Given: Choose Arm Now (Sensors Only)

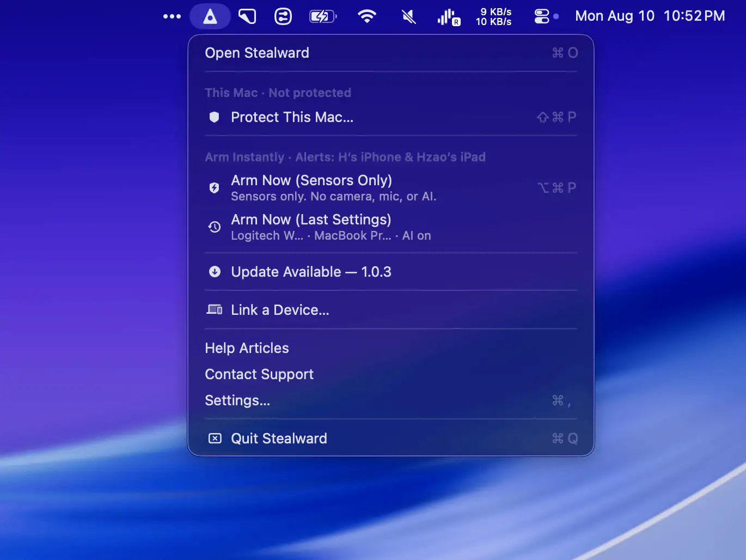Looking at the screenshot, I should 391,188.
